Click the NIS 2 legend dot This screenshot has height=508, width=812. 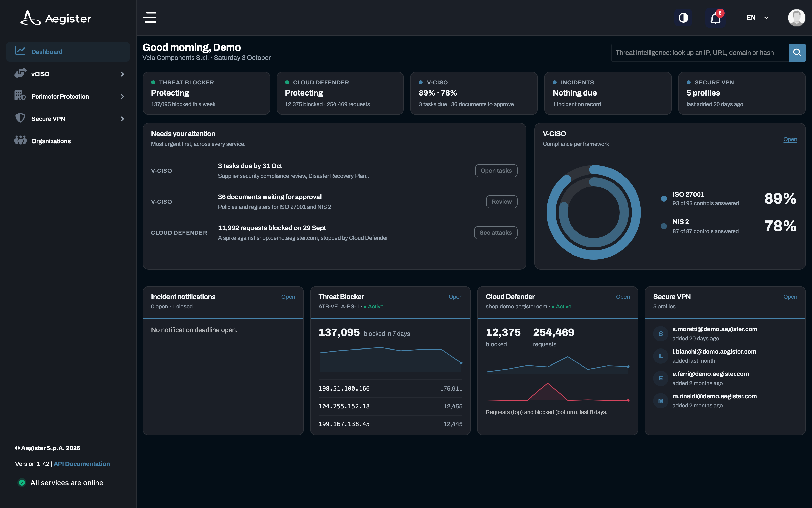(x=663, y=226)
